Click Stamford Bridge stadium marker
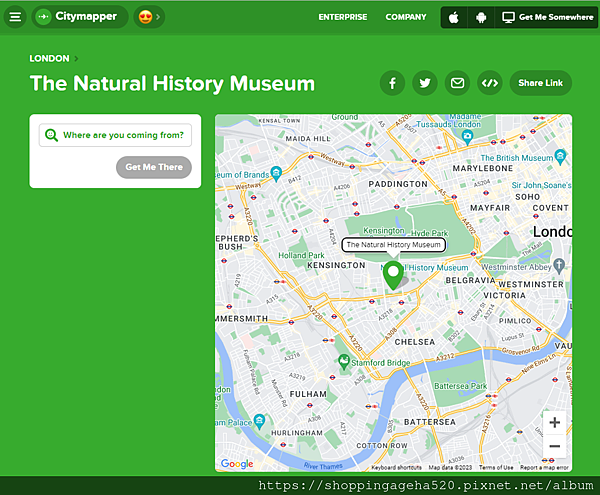The image size is (600, 495). click(x=344, y=361)
